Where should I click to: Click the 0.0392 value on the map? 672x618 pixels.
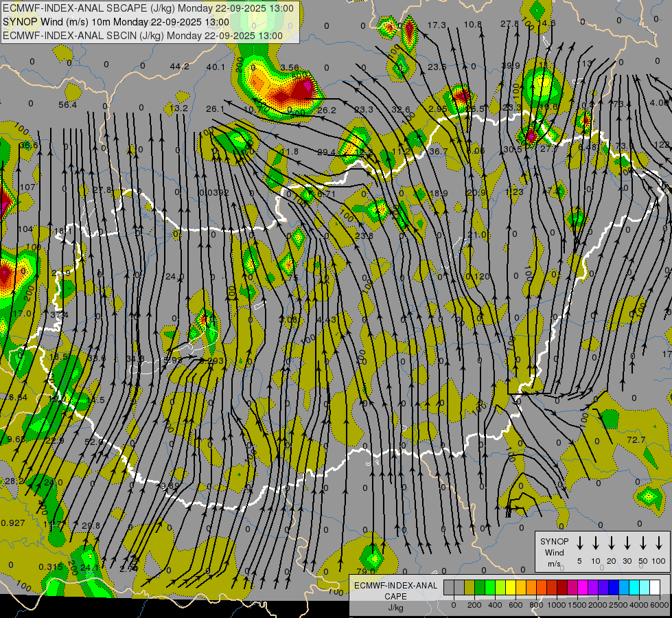(214, 193)
